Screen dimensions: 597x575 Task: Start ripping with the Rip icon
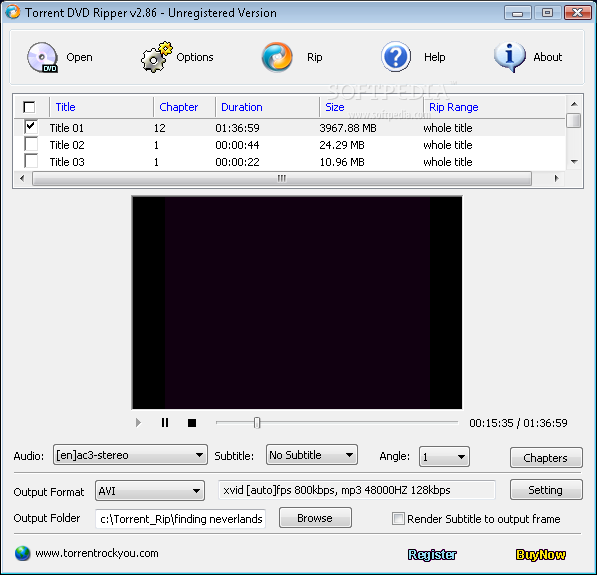pos(277,57)
